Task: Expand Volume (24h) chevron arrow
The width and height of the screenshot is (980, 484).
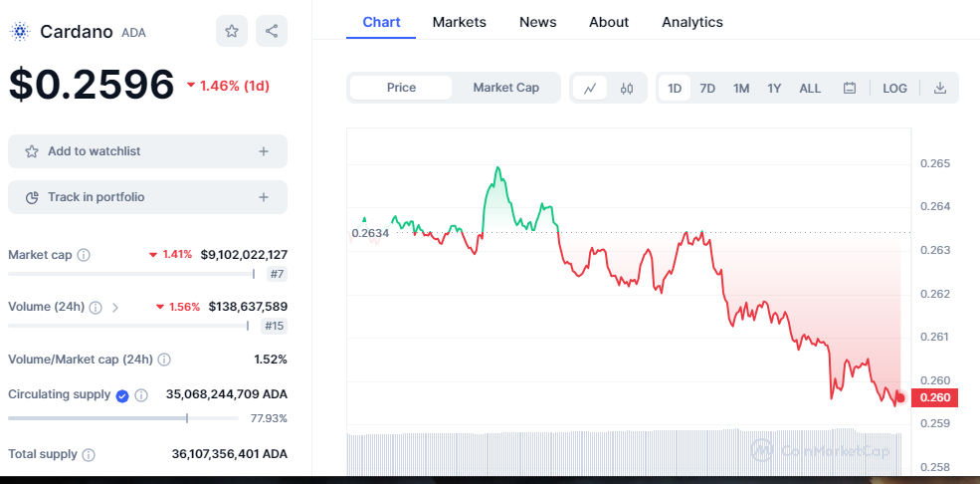Action: tap(115, 307)
